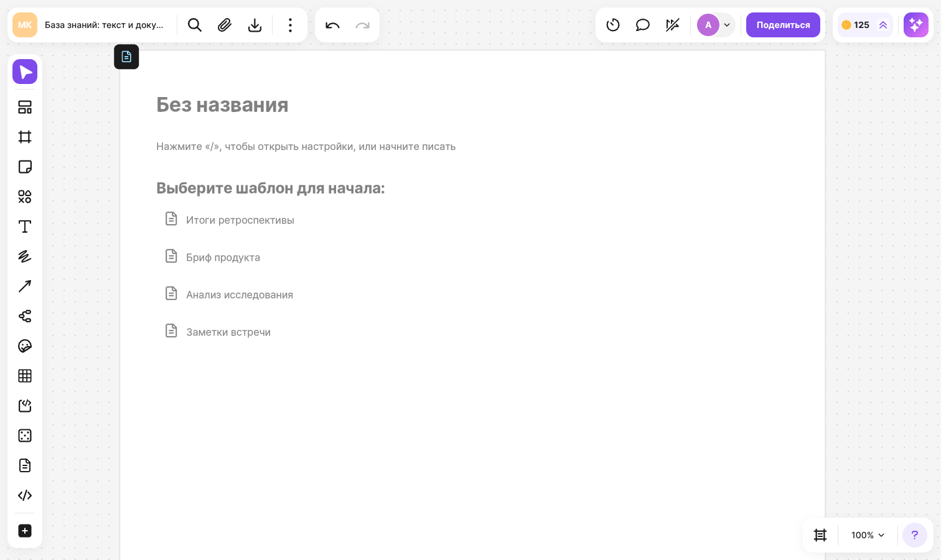Select the text tool
Image resolution: width=941 pixels, height=560 pixels.
25,226
